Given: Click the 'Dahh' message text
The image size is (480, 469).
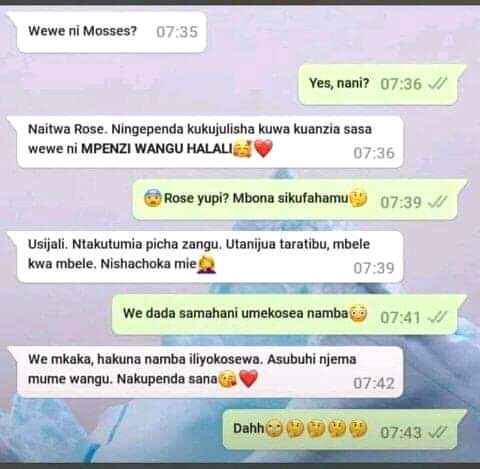Looking at the screenshot, I should click(x=249, y=428).
